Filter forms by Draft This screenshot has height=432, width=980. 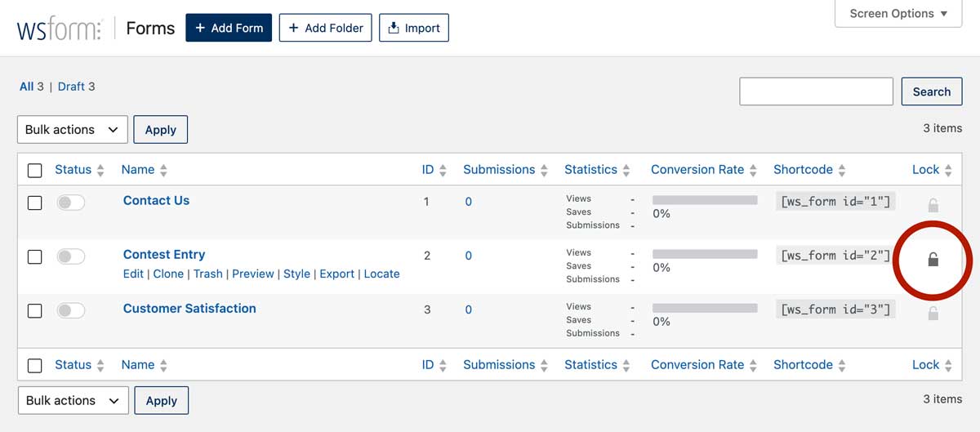coord(71,87)
